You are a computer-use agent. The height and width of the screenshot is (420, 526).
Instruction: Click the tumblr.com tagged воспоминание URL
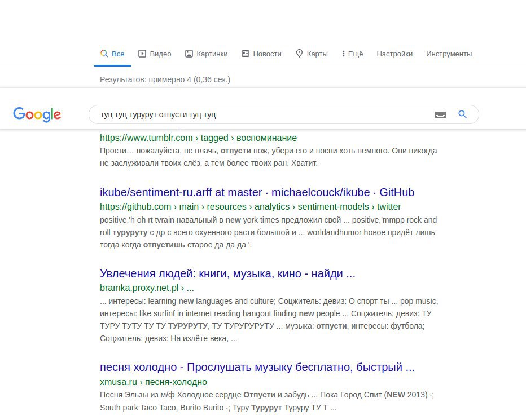pyautogui.click(x=198, y=138)
